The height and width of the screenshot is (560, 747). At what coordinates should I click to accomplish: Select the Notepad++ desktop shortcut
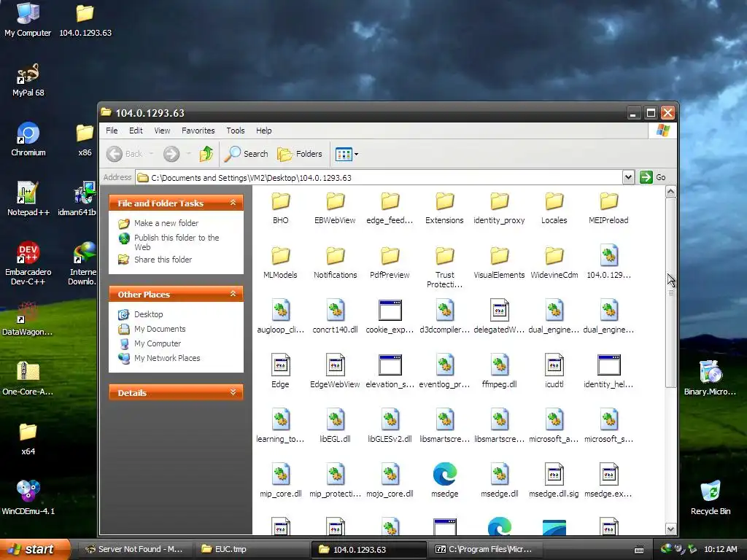(x=28, y=198)
